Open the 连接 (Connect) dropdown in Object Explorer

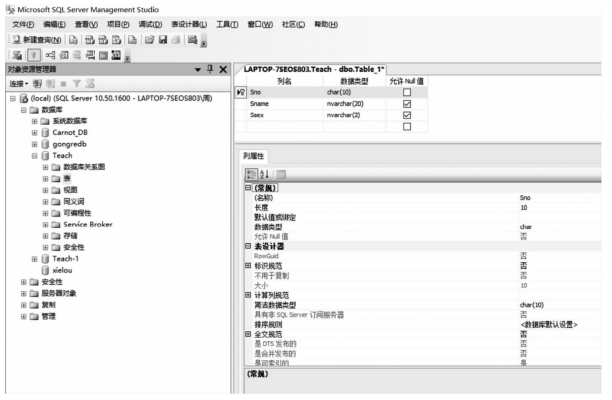19,84
